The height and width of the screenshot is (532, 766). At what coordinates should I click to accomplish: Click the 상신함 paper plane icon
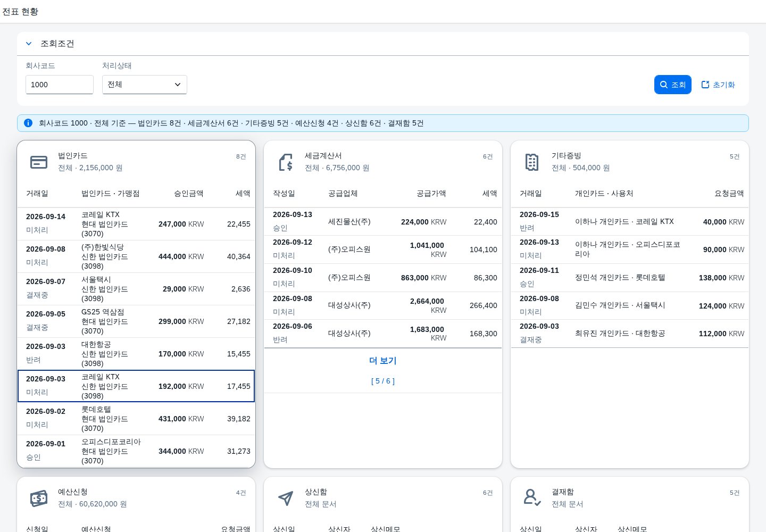click(286, 498)
